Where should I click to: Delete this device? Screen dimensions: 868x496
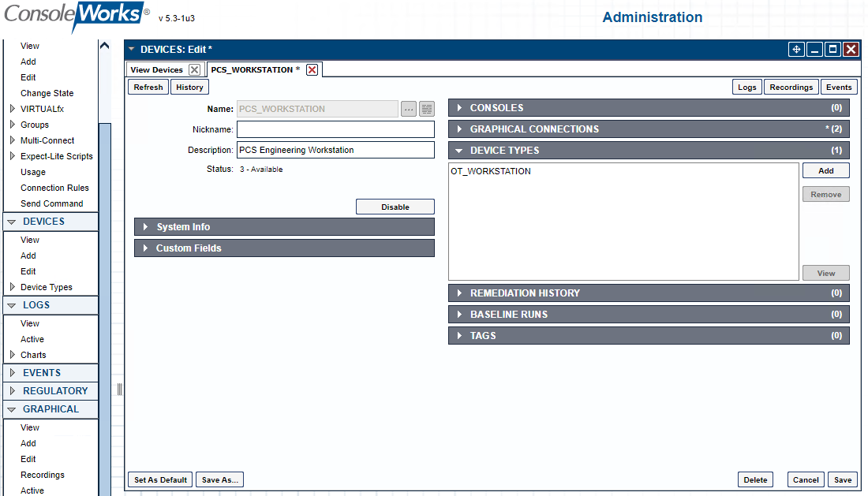coord(755,479)
